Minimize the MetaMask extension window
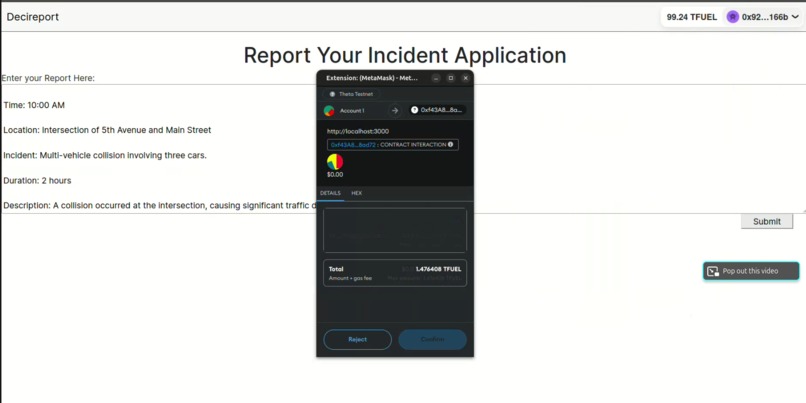The height and width of the screenshot is (403, 806). coord(435,78)
